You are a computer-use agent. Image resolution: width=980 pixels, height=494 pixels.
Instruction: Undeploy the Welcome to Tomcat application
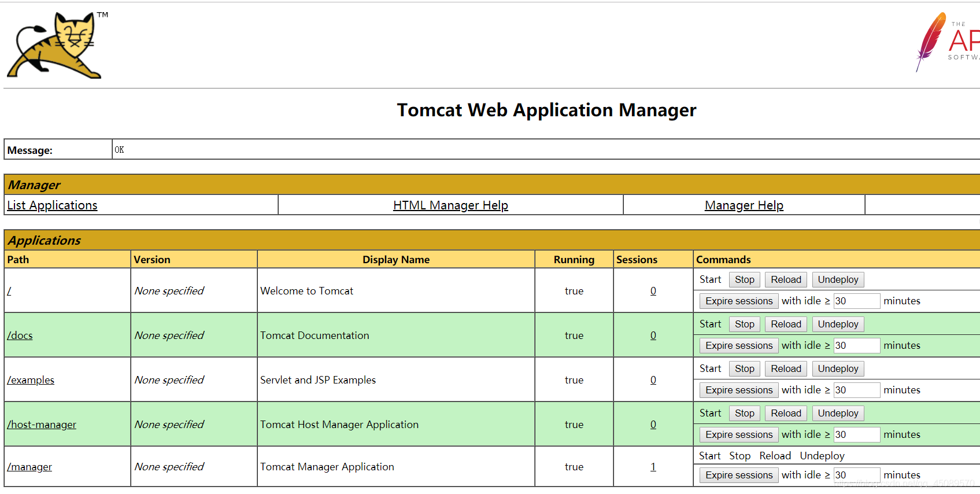point(838,280)
